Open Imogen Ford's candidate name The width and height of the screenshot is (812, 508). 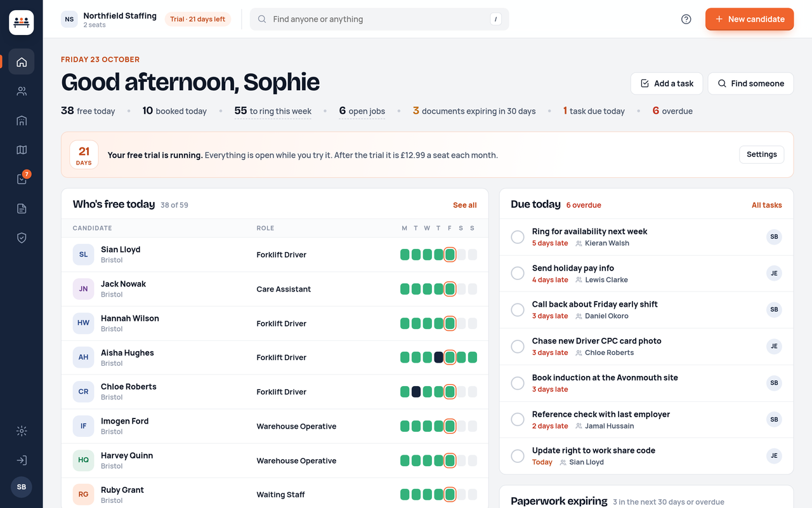tap(125, 421)
